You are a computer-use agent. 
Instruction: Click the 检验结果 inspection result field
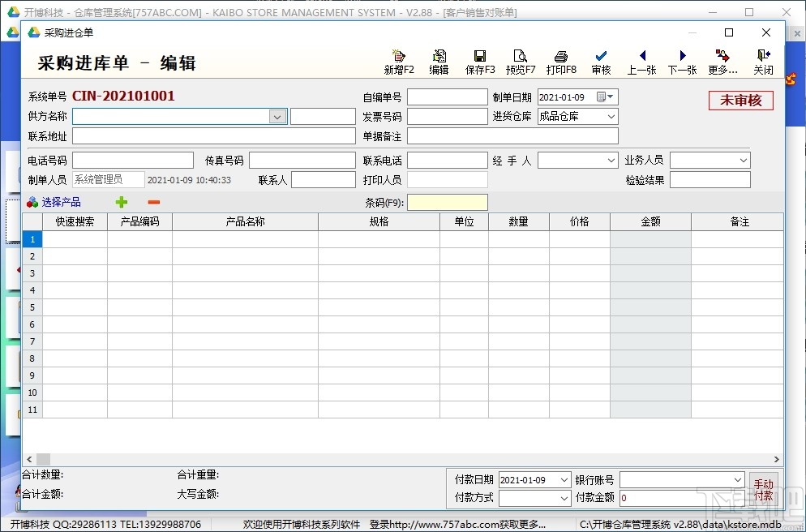point(710,180)
